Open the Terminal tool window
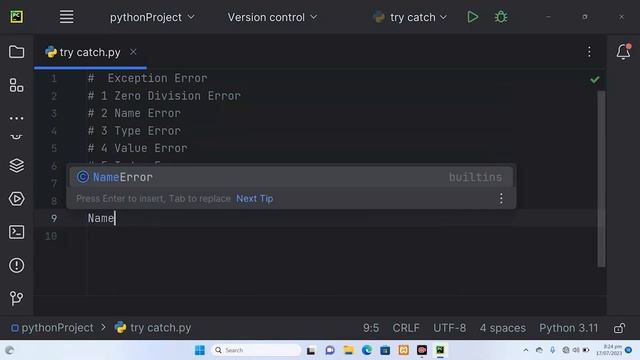640x360 pixels. coord(16,232)
